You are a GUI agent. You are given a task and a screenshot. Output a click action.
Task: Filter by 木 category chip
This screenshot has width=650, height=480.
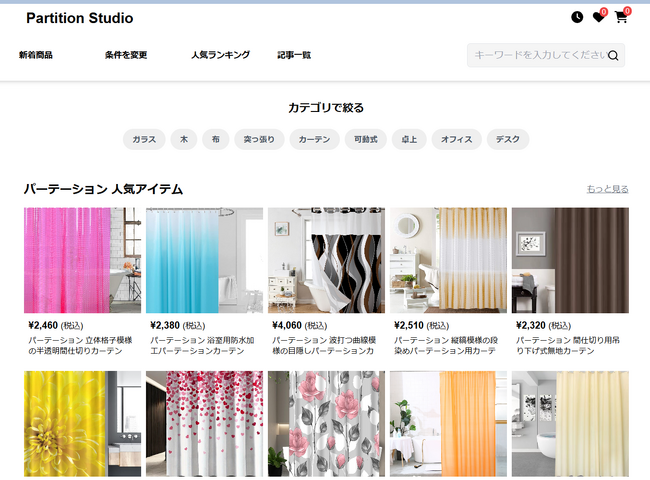pyautogui.click(x=183, y=140)
